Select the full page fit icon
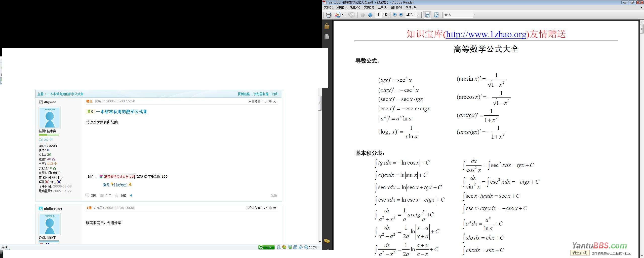This screenshot has height=258, width=644. [x=436, y=15]
